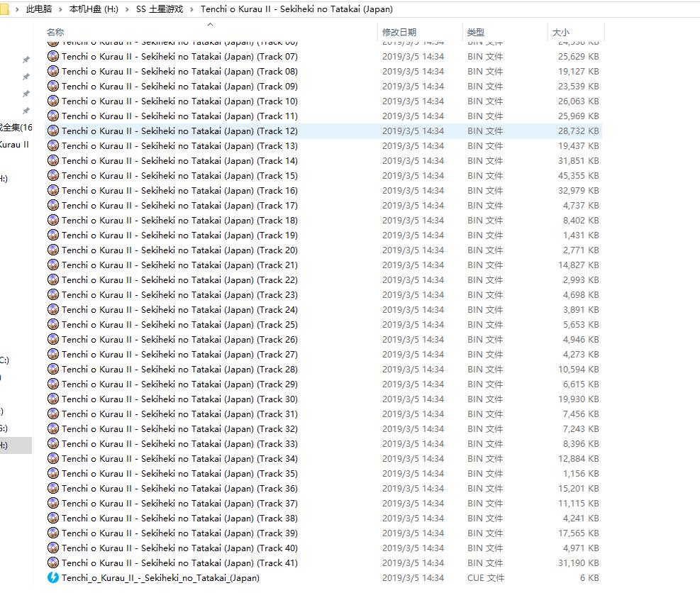Select file named Track 16
Screen dimensions: 700x593
point(179,190)
